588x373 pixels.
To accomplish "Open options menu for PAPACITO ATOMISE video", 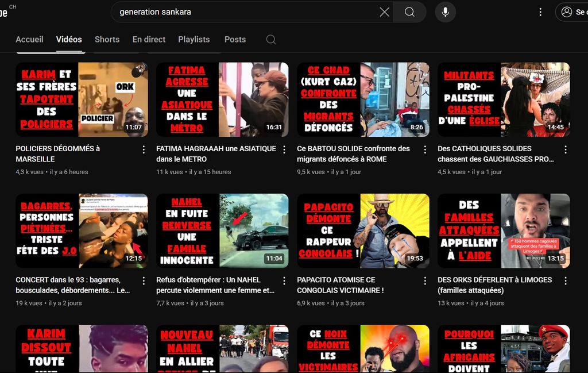I will [x=425, y=281].
